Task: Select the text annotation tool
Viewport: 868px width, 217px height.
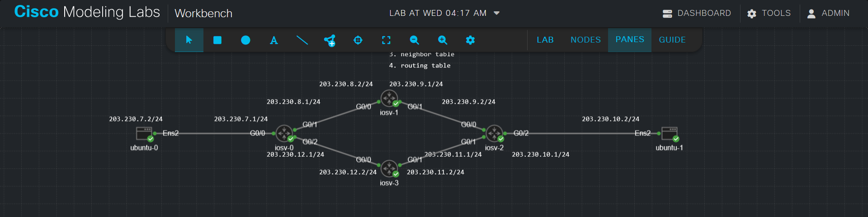Action: 274,40
